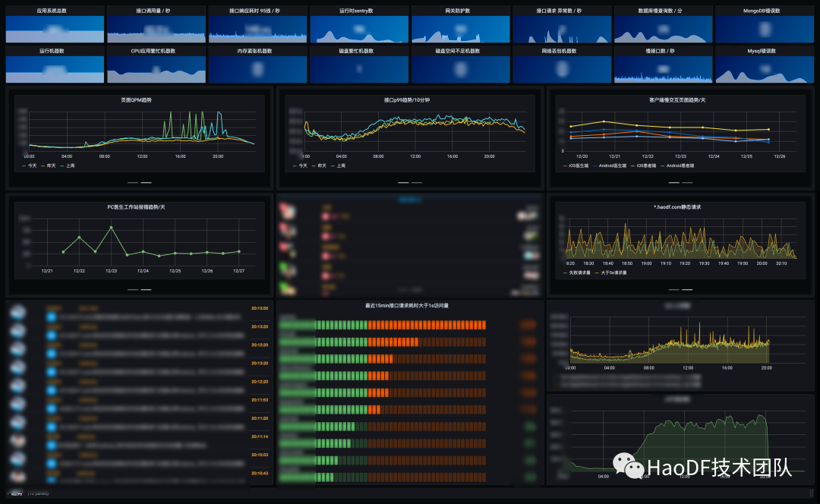Viewport: 820px width, 504px height.
Task: Open the 接口响应耗时 95线 / 秒 panel menu
Action: coord(254,11)
